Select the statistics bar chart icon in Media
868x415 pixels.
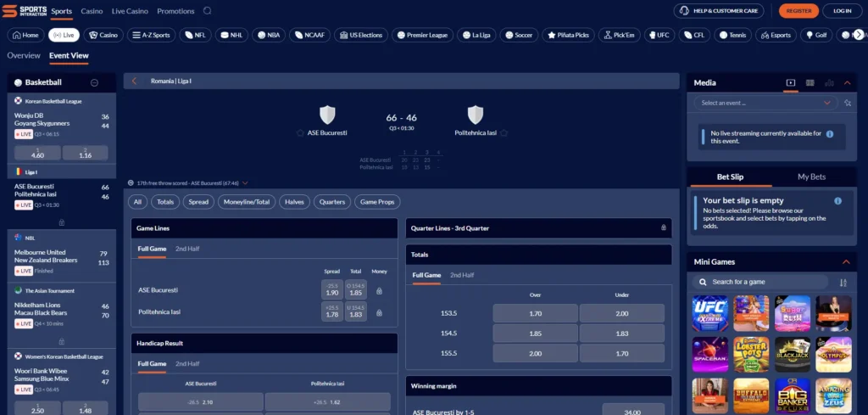point(829,82)
